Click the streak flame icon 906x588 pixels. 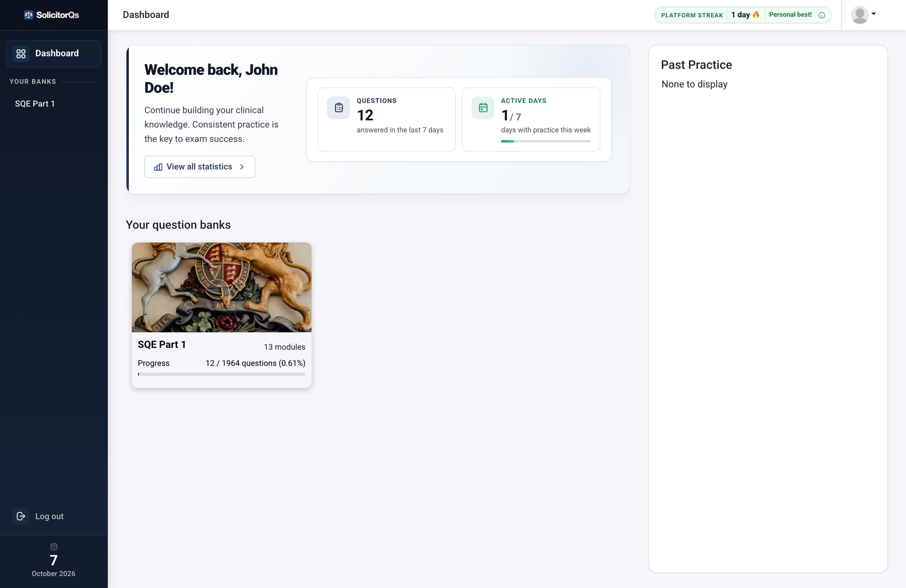[x=756, y=15]
